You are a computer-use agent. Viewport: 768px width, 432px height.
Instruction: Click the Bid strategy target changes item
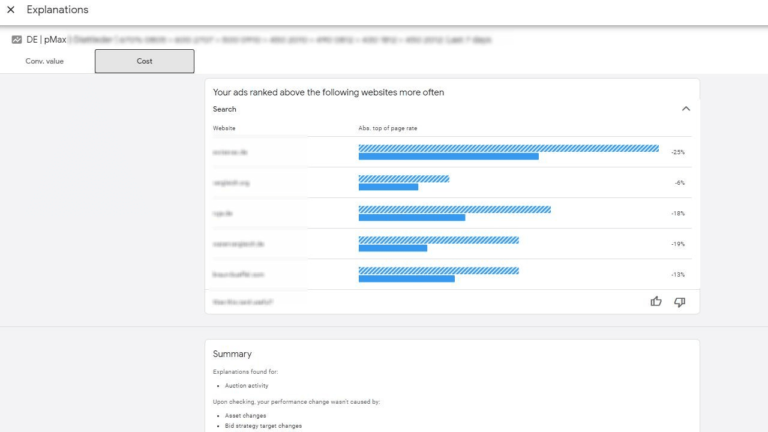tap(263, 426)
